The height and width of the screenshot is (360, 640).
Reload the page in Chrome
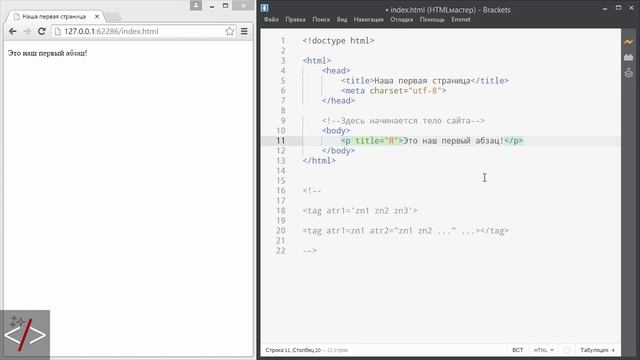tap(41, 31)
